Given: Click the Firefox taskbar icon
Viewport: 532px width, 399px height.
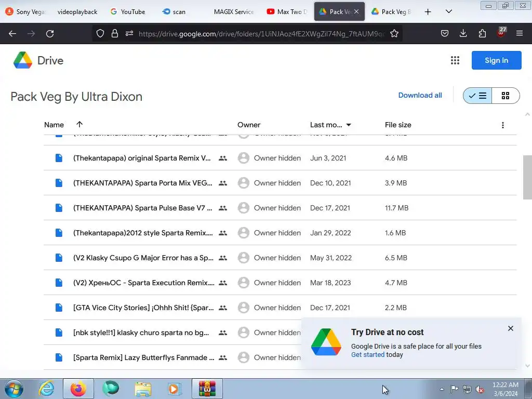Looking at the screenshot, I should tap(78, 389).
